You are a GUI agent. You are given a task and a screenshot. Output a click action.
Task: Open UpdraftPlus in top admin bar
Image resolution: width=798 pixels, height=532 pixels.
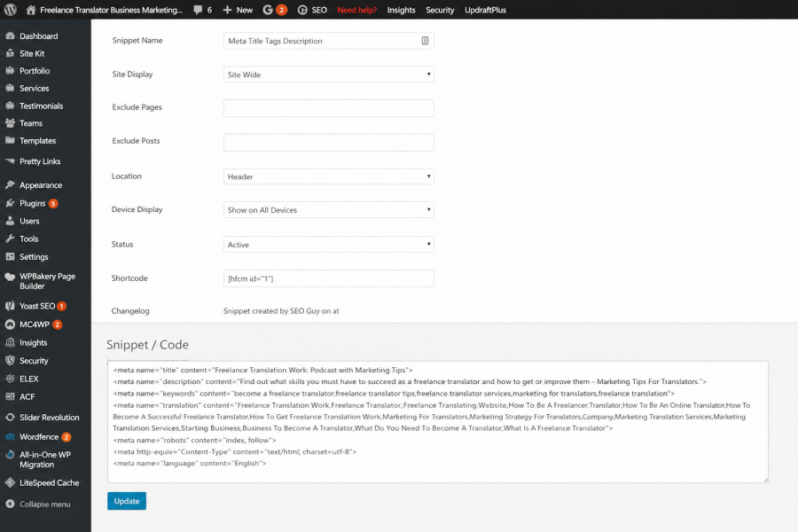485,10
